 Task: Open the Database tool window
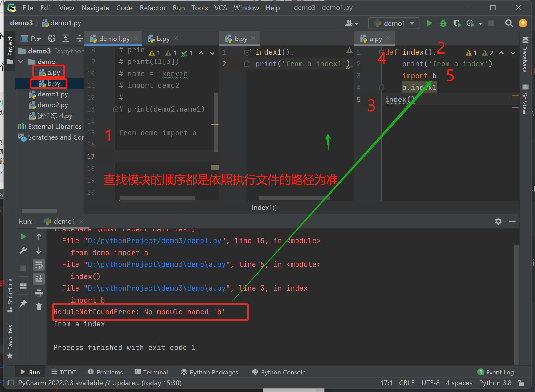pyautogui.click(x=525, y=55)
